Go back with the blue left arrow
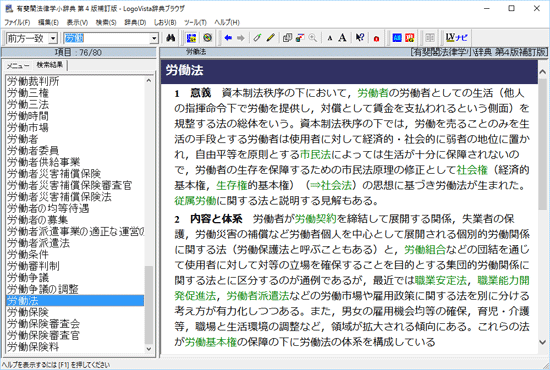Viewport: 550px width, 370px height. tap(228, 38)
